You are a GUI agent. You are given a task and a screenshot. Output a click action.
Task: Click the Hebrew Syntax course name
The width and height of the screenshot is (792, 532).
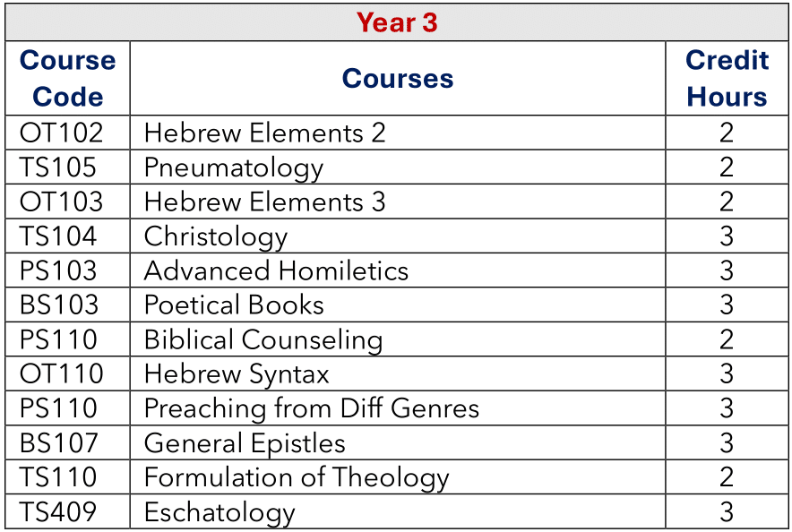(x=237, y=374)
